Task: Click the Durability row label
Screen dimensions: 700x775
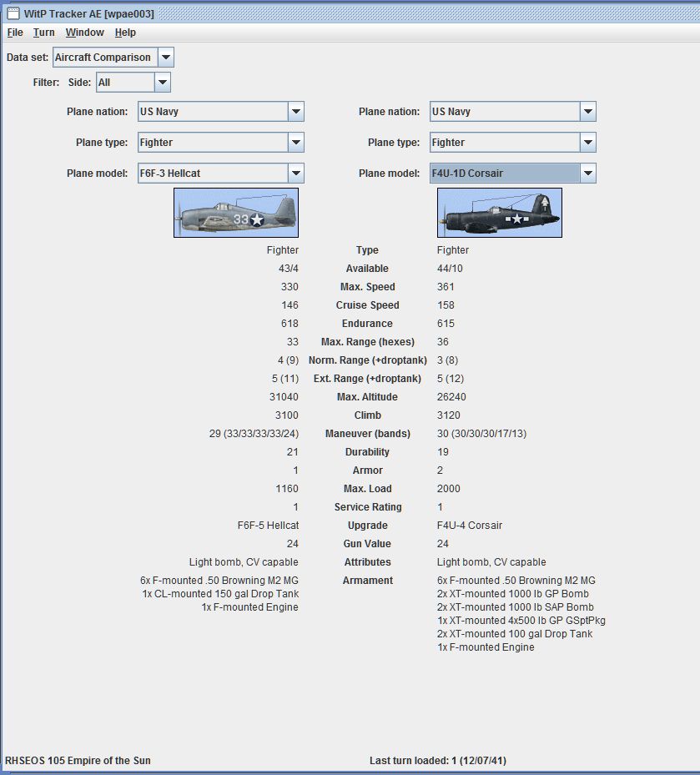Action: coord(367,452)
